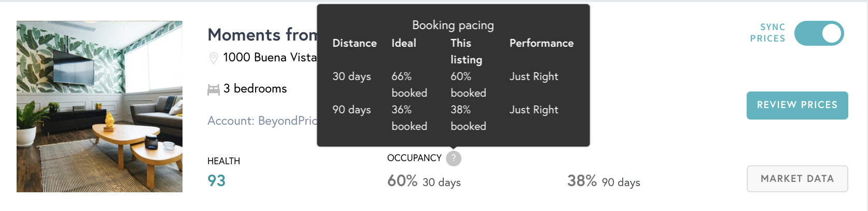Image resolution: width=868 pixels, height=211 pixels.
Task: Click the 60% 30 days occupancy value
Action: click(424, 181)
